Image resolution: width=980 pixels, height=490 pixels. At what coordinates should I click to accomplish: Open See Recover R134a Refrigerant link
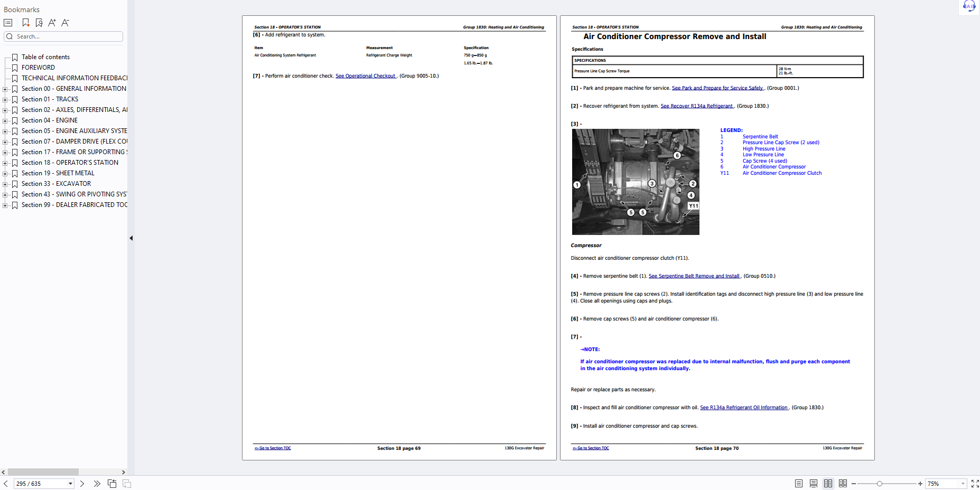(x=696, y=106)
